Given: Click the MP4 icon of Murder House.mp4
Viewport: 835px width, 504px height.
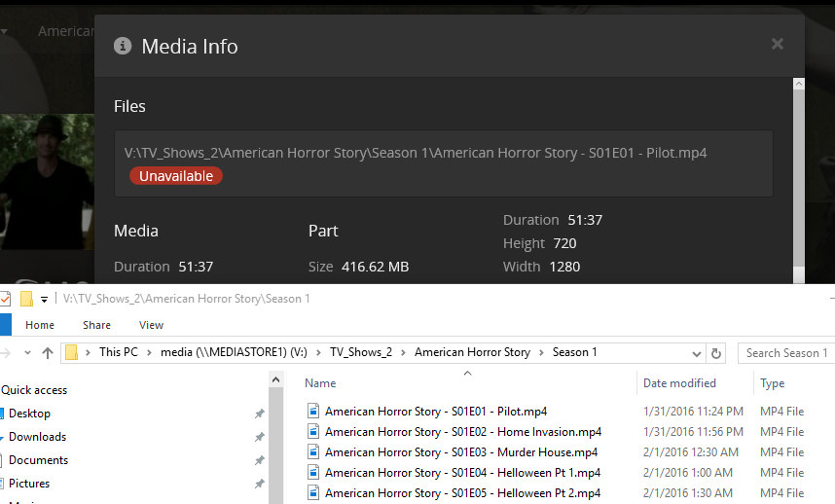Looking at the screenshot, I should click(313, 451).
